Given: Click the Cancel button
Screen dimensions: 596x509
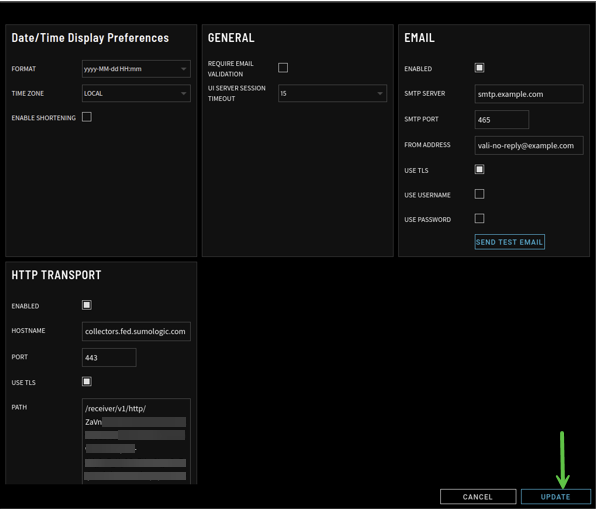Looking at the screenshot, I should point(478,497).
